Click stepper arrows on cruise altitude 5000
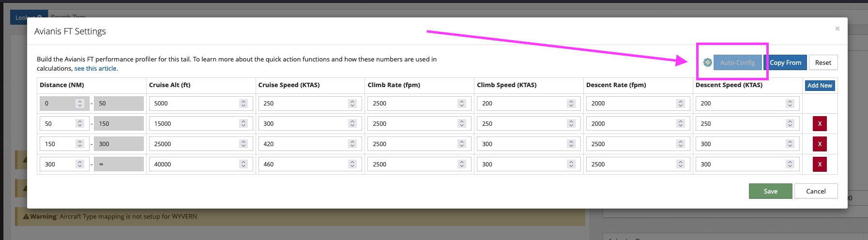The width and height of the screenshot is (868, 240). [x=244, y=103]
